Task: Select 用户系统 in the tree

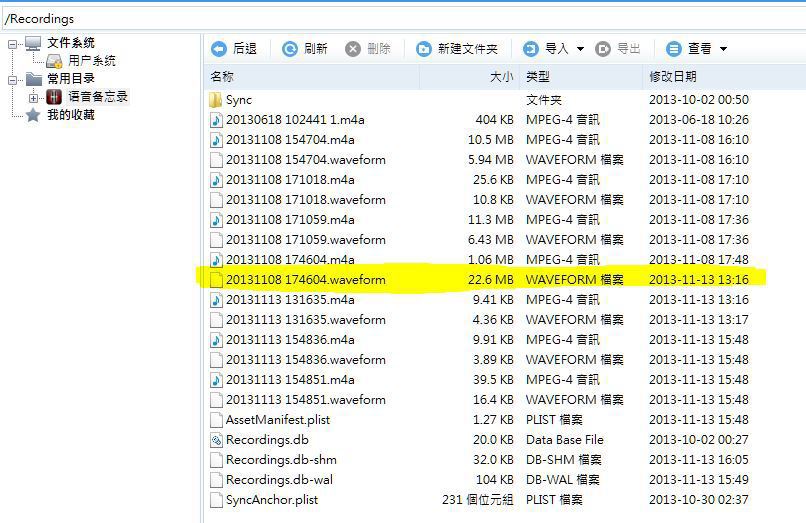Action: pos(92,61)
